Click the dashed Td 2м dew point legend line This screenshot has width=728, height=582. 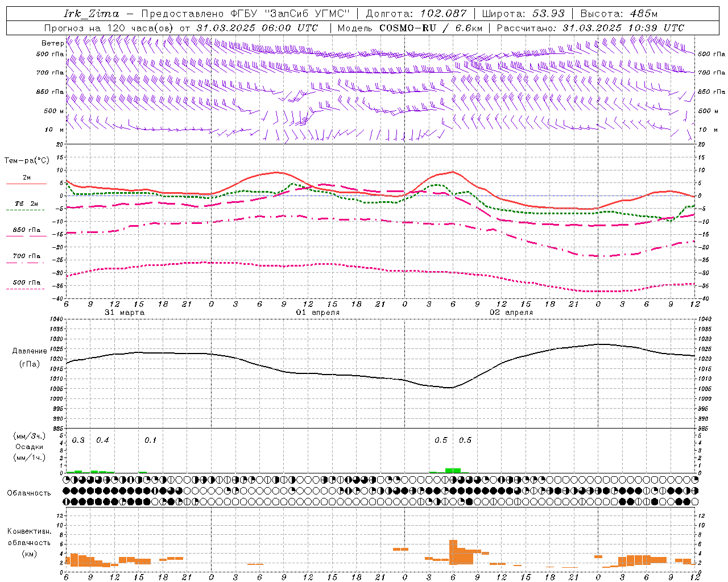(x=25, y=210)
